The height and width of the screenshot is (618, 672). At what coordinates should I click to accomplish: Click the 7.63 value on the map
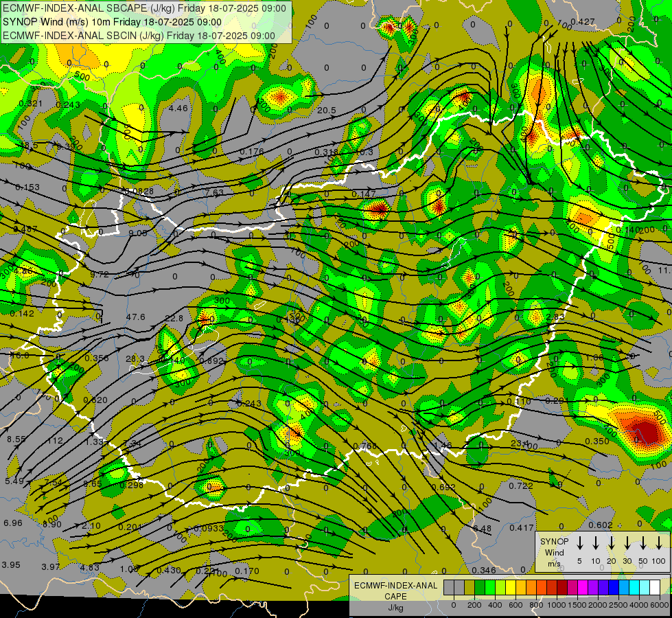(214, 192)
